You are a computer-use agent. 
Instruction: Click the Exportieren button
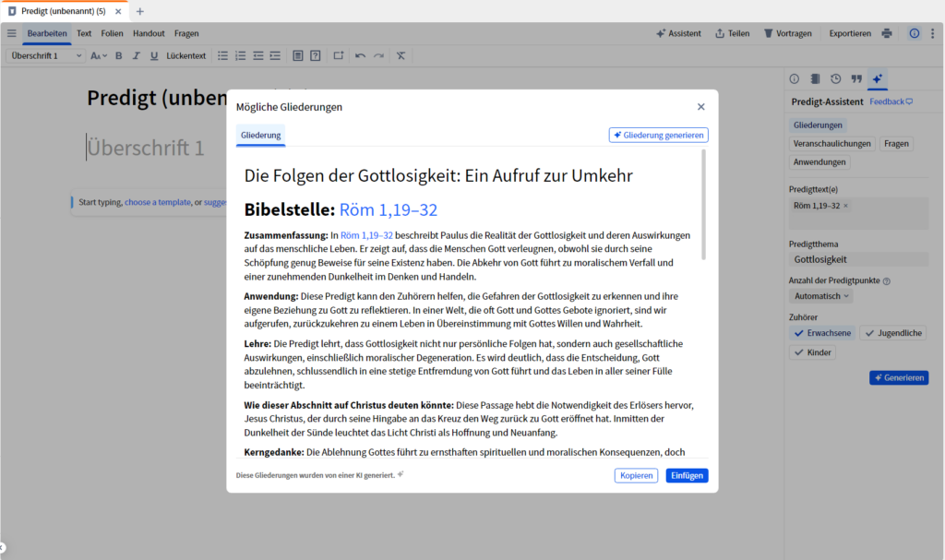(x=850, y=33)
